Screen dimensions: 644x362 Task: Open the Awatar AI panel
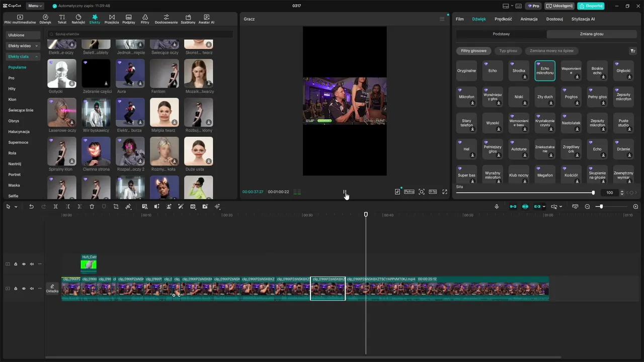pyautogui.click(x=206, y=19)
